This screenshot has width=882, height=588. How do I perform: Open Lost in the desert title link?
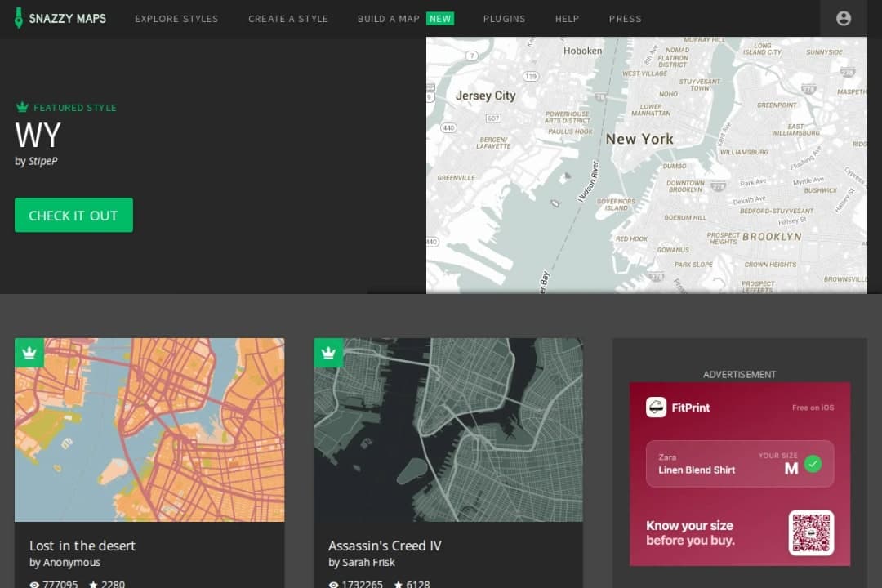click(82, 546)
